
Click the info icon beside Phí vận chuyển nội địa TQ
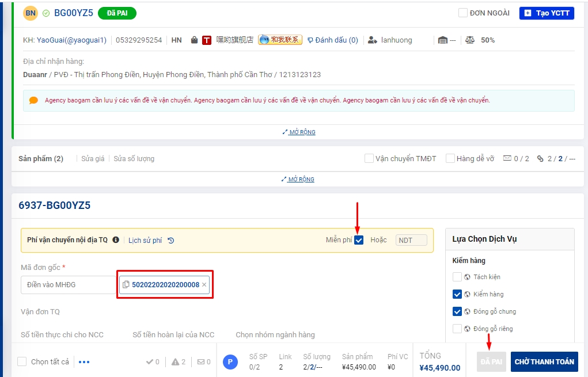(x=116, y=240)
